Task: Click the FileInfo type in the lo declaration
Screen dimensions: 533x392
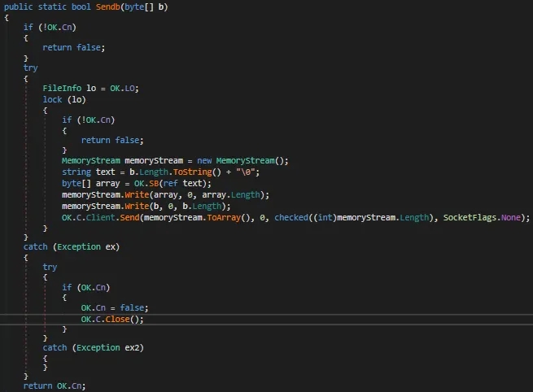Action: [x=63, y=87]
